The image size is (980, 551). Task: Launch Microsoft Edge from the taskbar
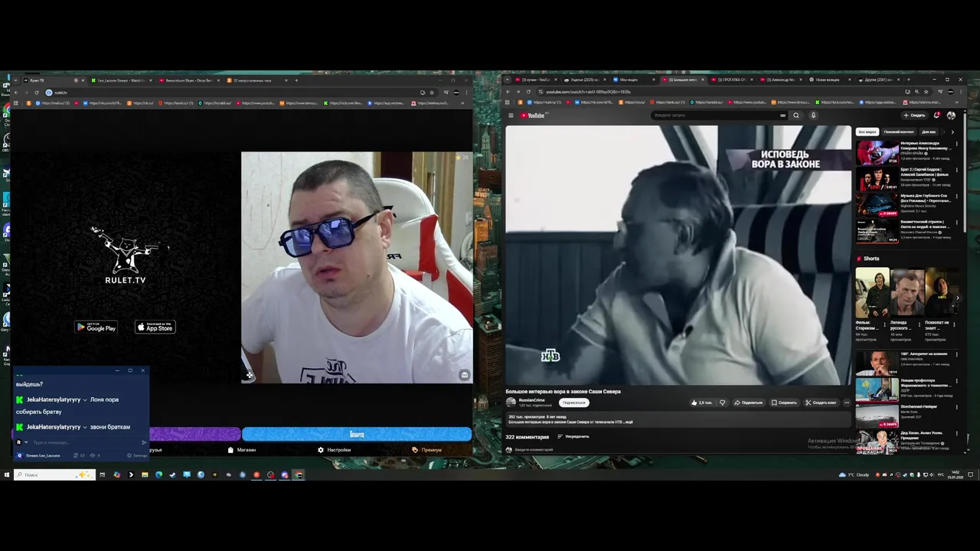pyautogui.click(x=158, y=474)
